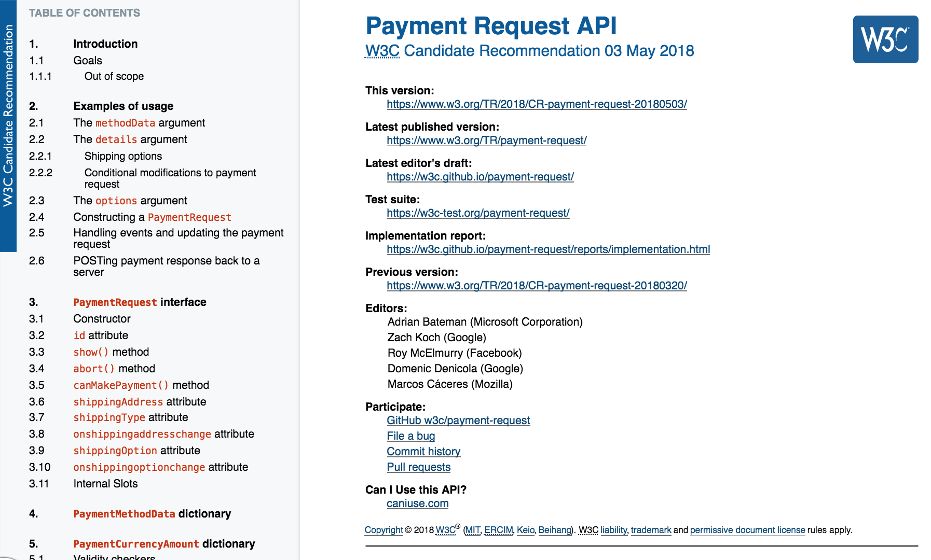The width and height of the screenshot is (931, 560).
Task: Open the Implementation report link
Action: 548,249
